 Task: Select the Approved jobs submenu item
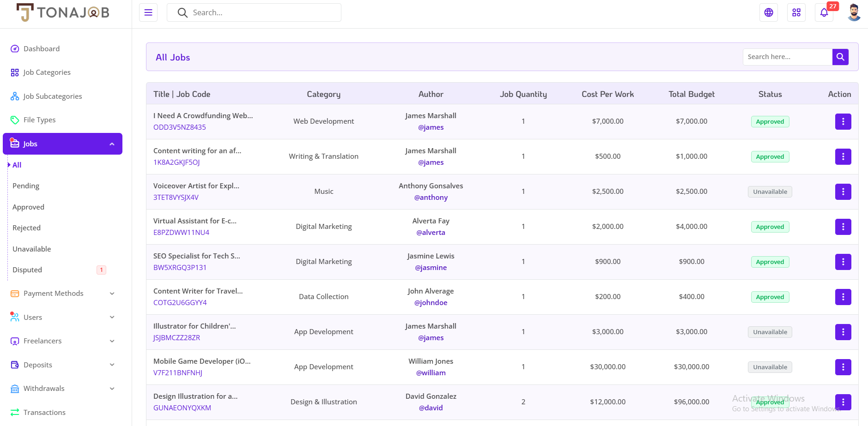pyautogui.click(x=28, y=207)
